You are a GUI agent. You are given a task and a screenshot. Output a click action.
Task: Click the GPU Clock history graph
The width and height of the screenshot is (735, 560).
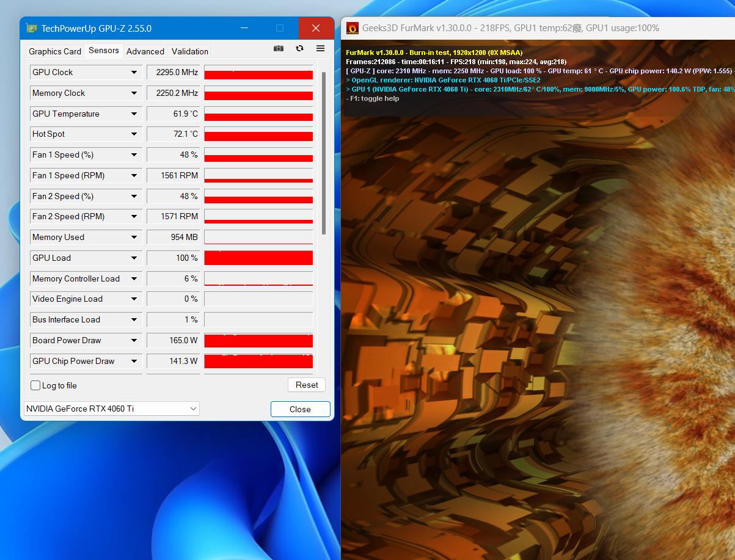click(258, 73)
